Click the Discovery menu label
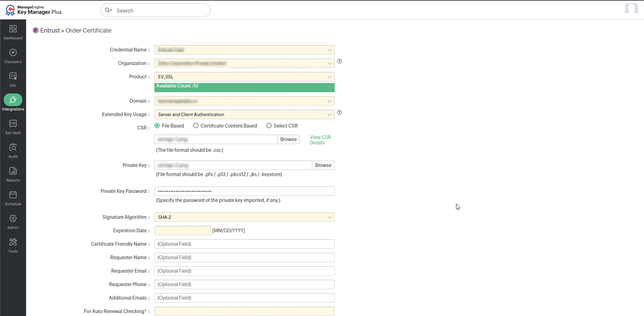 pyautogui.click(x=13, y=62)
